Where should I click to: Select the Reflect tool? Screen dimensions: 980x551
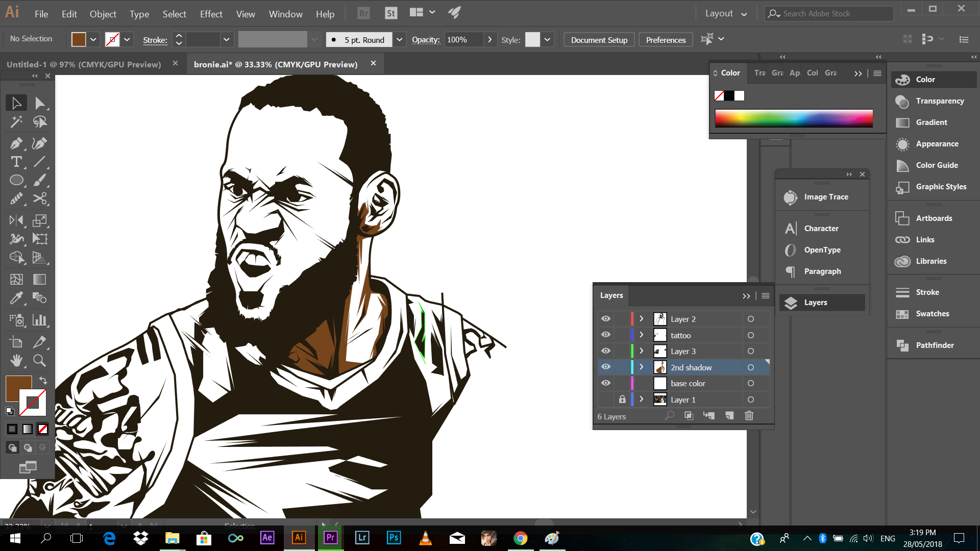(x=16, y=220)
